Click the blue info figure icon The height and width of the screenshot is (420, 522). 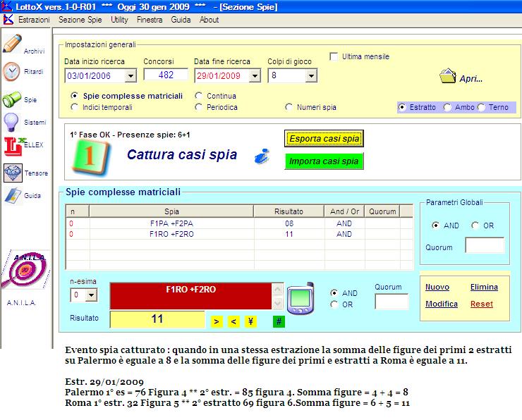pos(262,156)
